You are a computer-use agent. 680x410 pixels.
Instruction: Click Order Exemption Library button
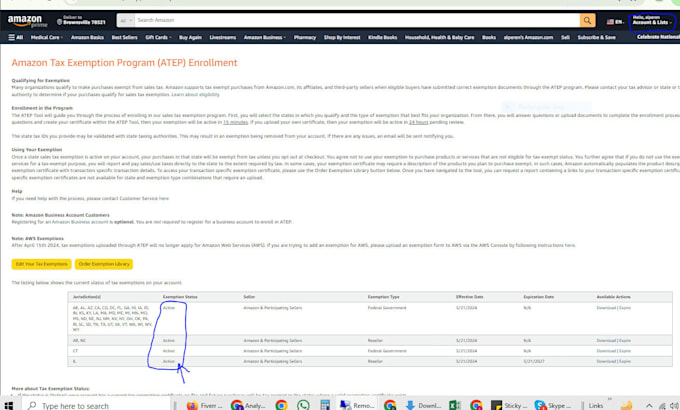104,264
